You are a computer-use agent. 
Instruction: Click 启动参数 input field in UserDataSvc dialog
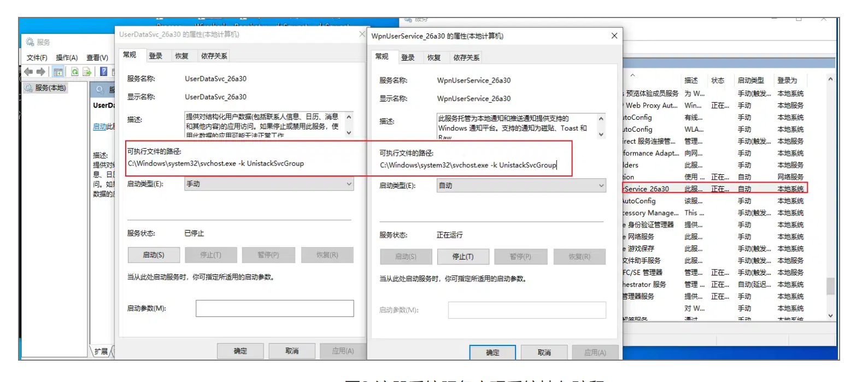click(274, 308)
